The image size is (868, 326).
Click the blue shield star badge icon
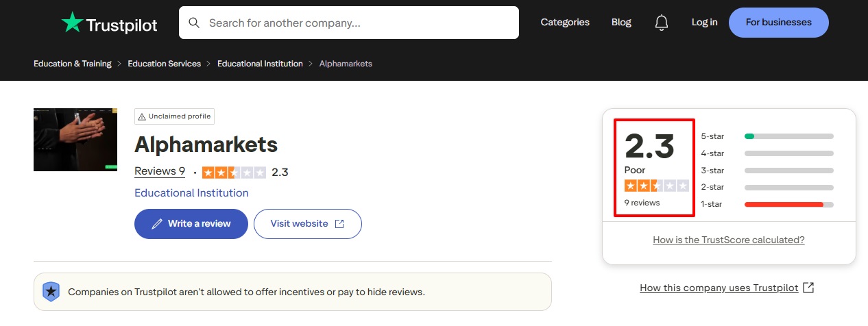(51, 292)
